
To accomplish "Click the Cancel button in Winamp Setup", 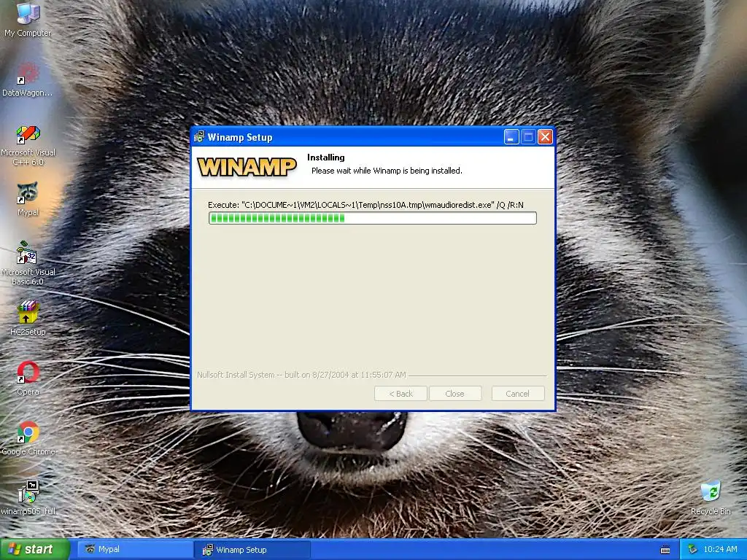I will (x=518, y=394).
